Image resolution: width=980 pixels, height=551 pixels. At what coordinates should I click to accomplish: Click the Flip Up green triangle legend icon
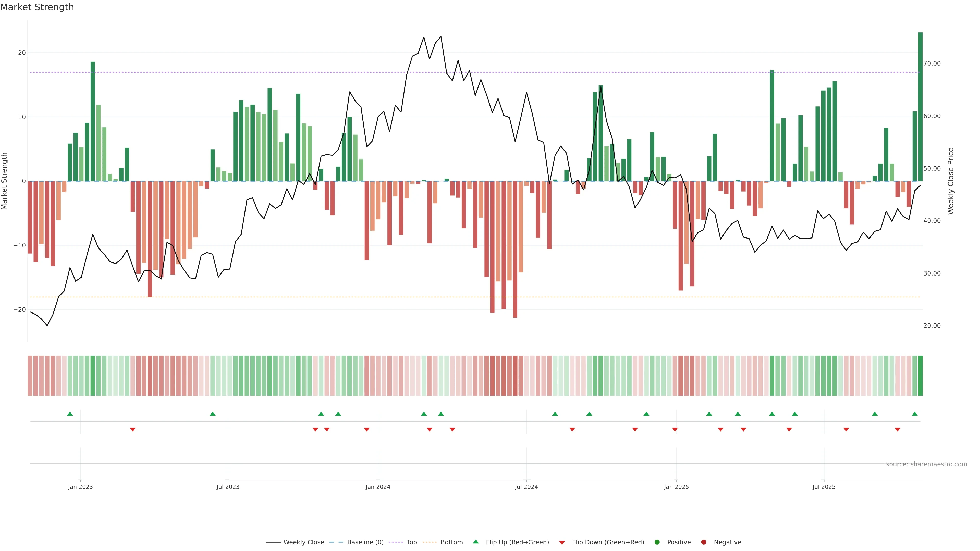[475, 542]
